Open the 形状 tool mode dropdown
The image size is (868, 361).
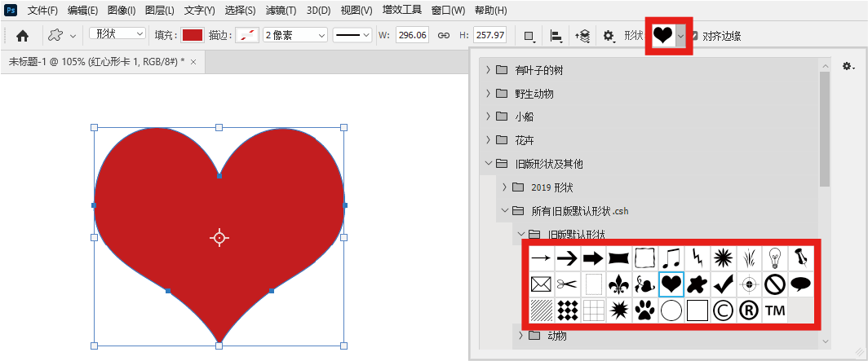pos(117,34)
